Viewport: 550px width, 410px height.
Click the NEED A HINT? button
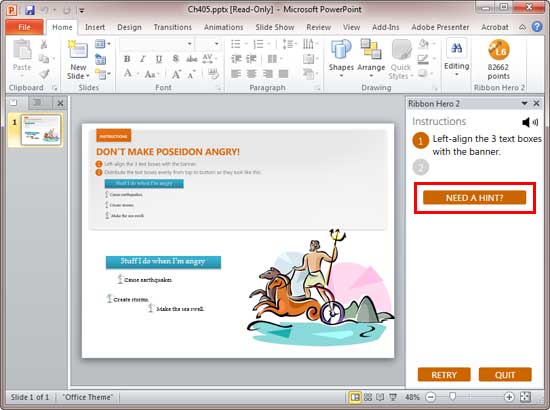coord(475,198)
